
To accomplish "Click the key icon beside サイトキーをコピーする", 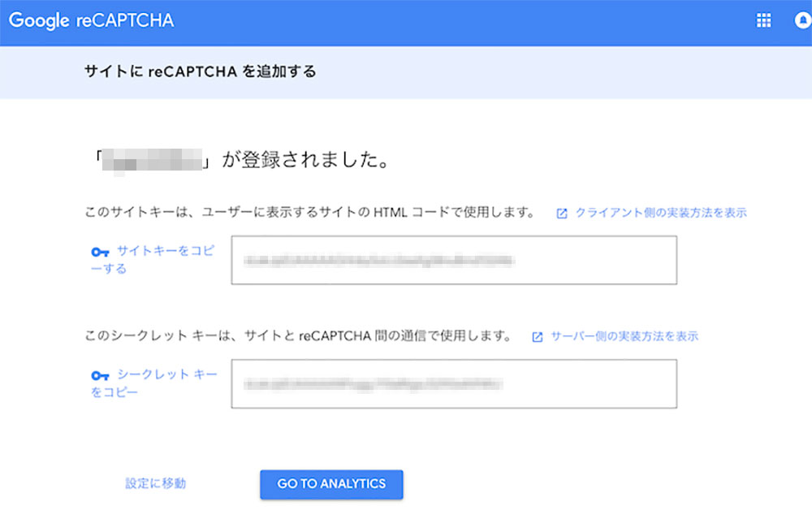I will click(x=100, y=253).
